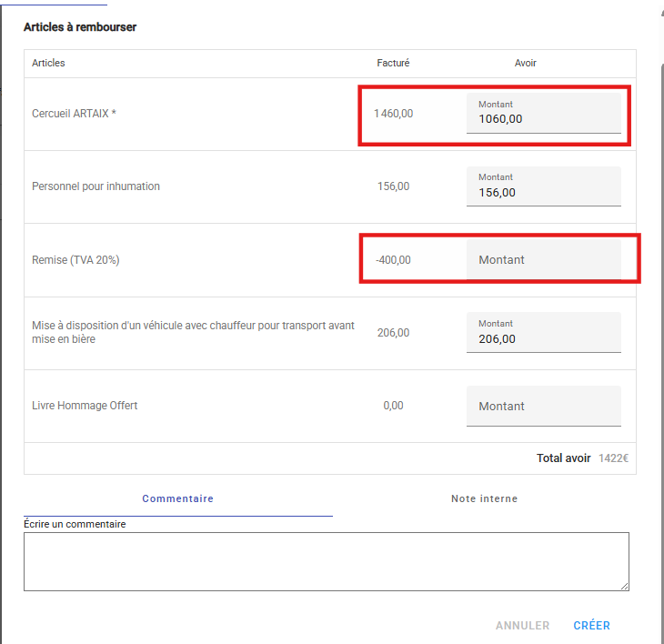This screenshot has width=664, height=644.
Task: Focus the Remise (TVA 20%) Montant field
Action: 543,259
